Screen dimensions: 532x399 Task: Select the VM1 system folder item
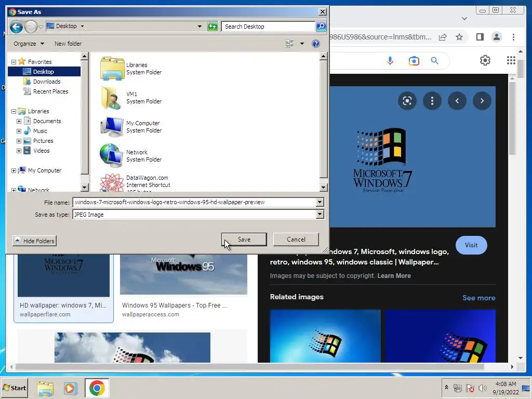coord(130,98)
